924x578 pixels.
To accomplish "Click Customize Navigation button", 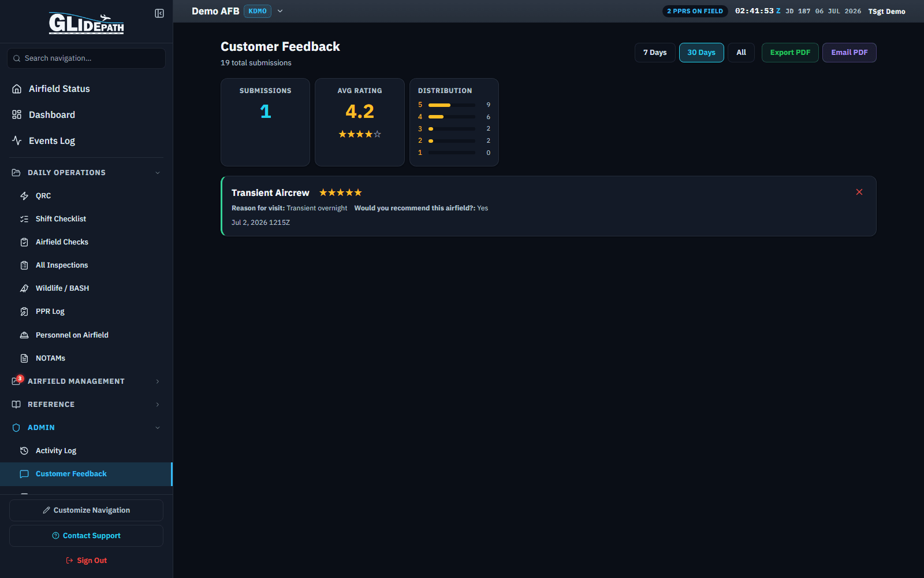I will [x=86, y=510].
